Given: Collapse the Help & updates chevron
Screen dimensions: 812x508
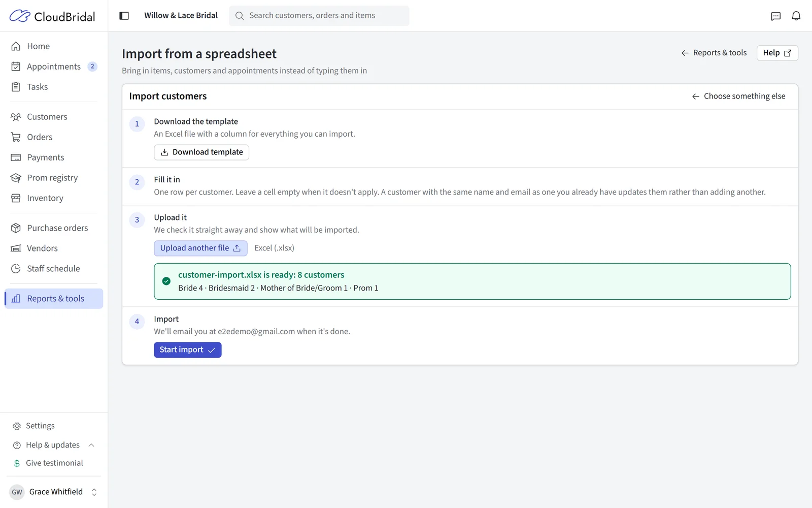Looking at the screenshot, I should coord(91,445).
